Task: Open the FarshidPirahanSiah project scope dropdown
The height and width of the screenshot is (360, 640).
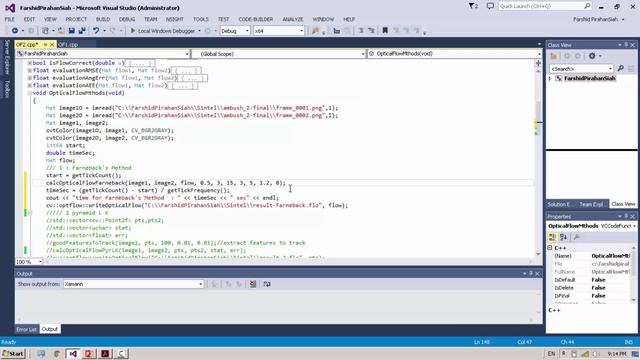Action: click(x=103, y=53)
